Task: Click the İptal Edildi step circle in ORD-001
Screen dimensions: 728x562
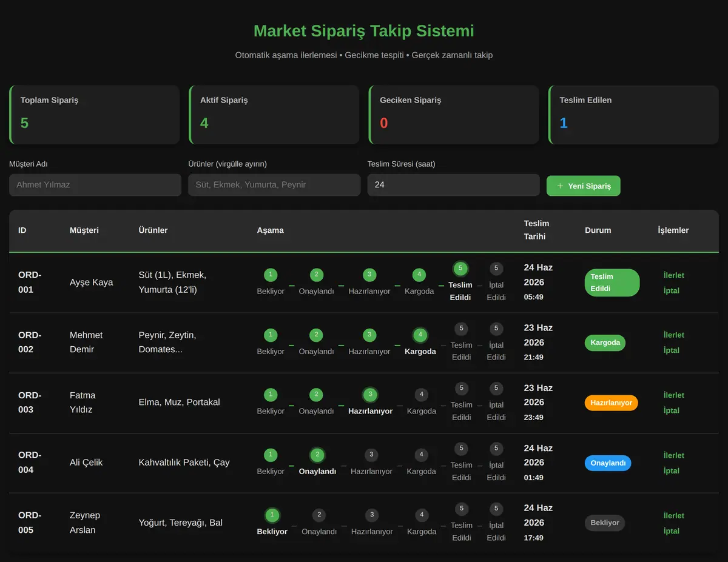Action: 496,269
